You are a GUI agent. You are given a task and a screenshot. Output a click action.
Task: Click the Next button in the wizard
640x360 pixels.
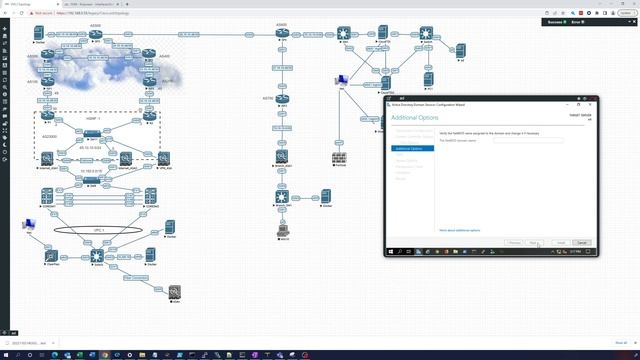[534, 243]
